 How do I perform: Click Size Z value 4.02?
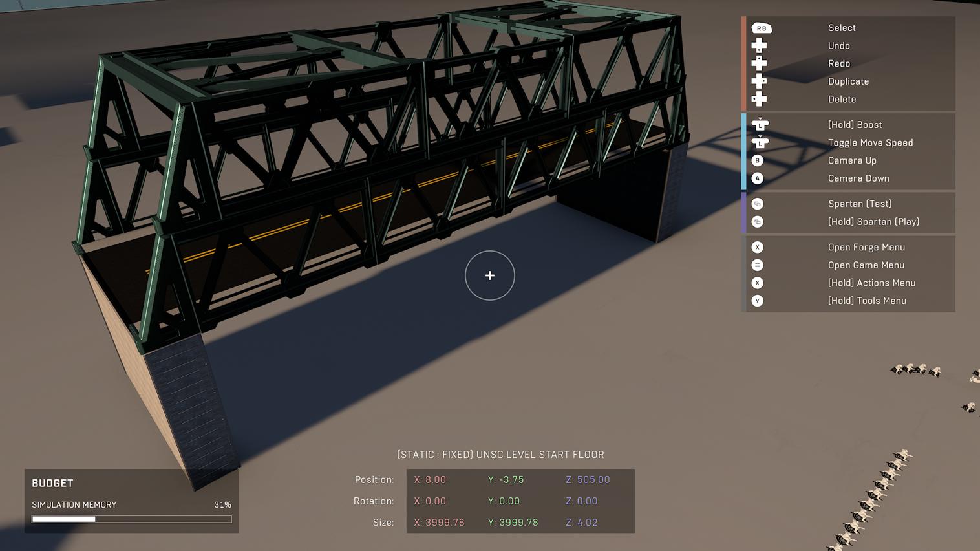point(582,523)
